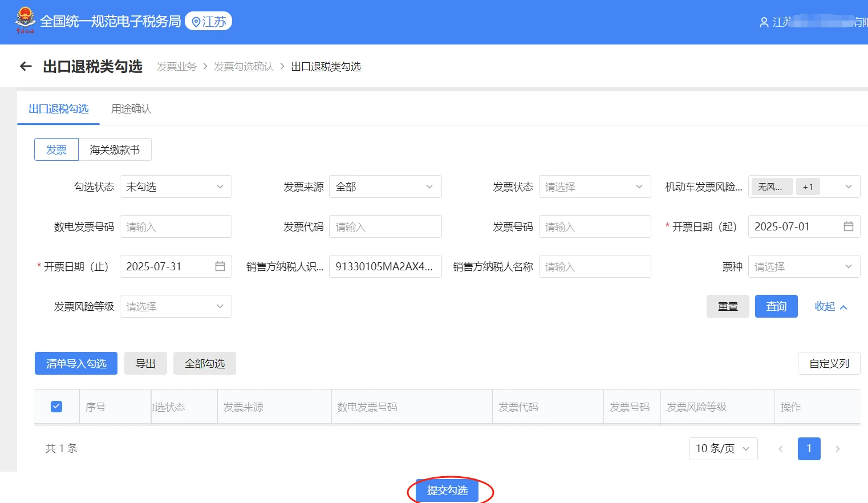Uncheck the select-all checkbox in table header
The width and height of the screenshot is (868, 503).
[x=56, y=406]
